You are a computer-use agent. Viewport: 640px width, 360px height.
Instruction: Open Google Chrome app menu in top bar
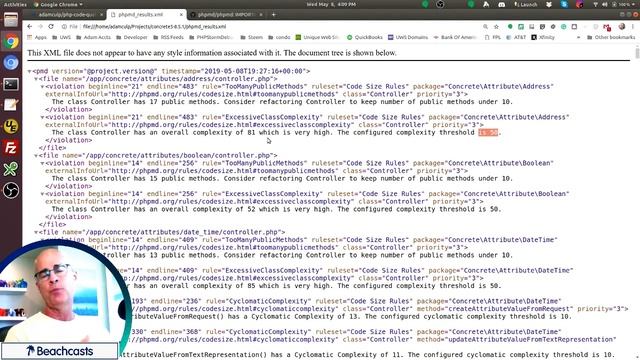coord(58,4)
